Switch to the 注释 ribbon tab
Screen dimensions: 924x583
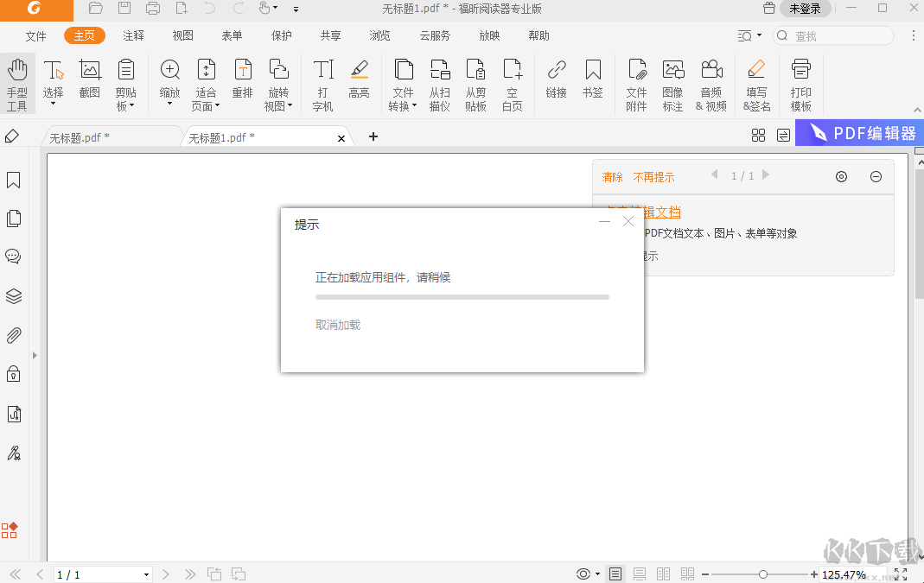133,35
